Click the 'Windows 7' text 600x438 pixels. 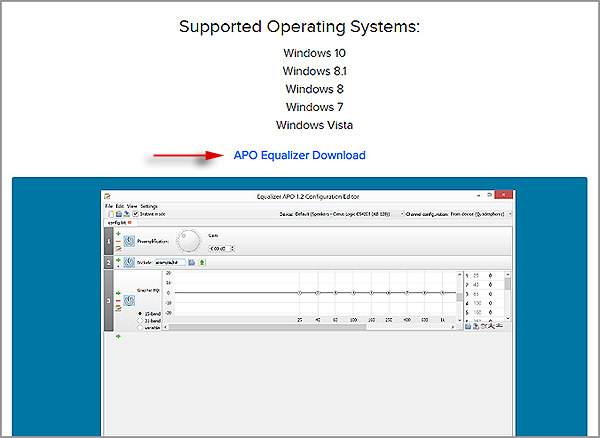click(x=315, y=107)
